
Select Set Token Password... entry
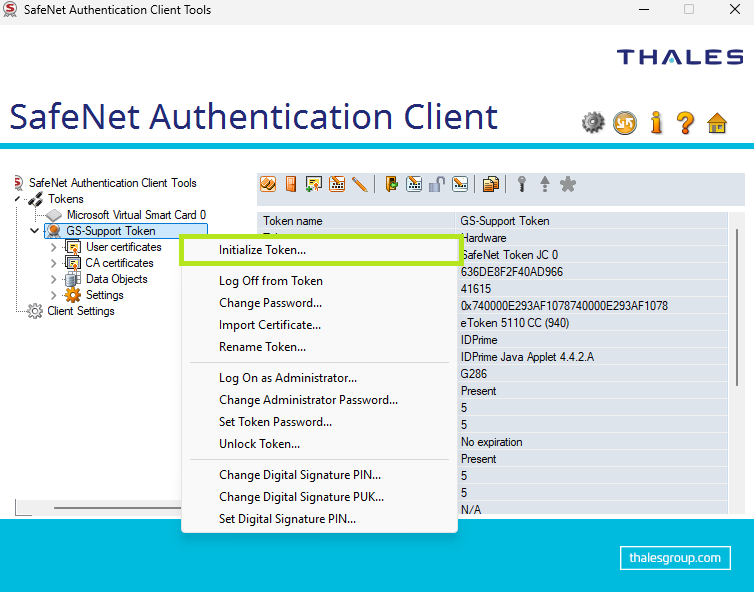coord(319,422)
